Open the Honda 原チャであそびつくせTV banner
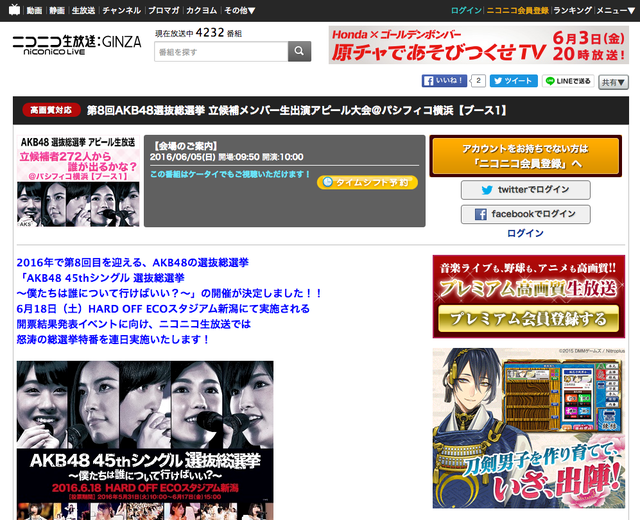The image size is (640, 520). pyautogui.click(x=478, y=45)
